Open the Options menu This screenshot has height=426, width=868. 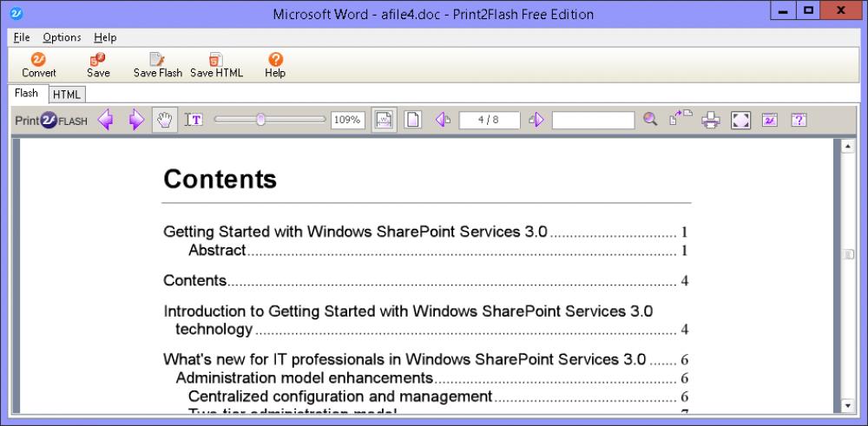click(x=62, y=37)
